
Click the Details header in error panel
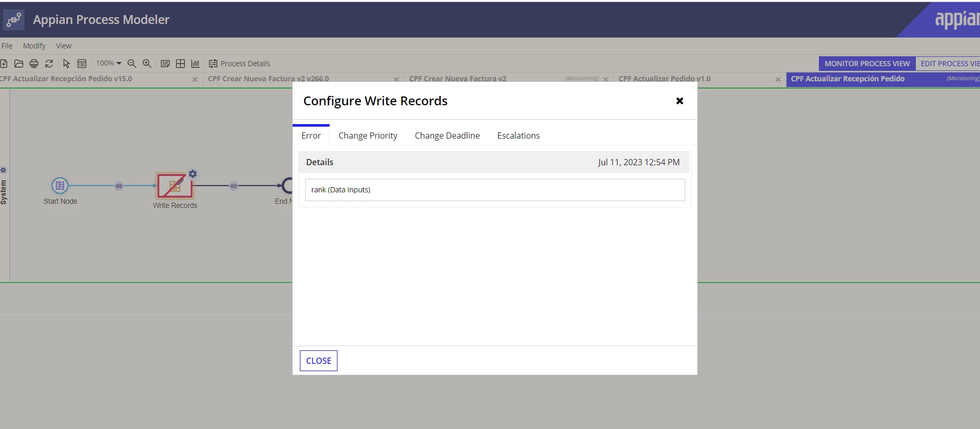point(320,162)
